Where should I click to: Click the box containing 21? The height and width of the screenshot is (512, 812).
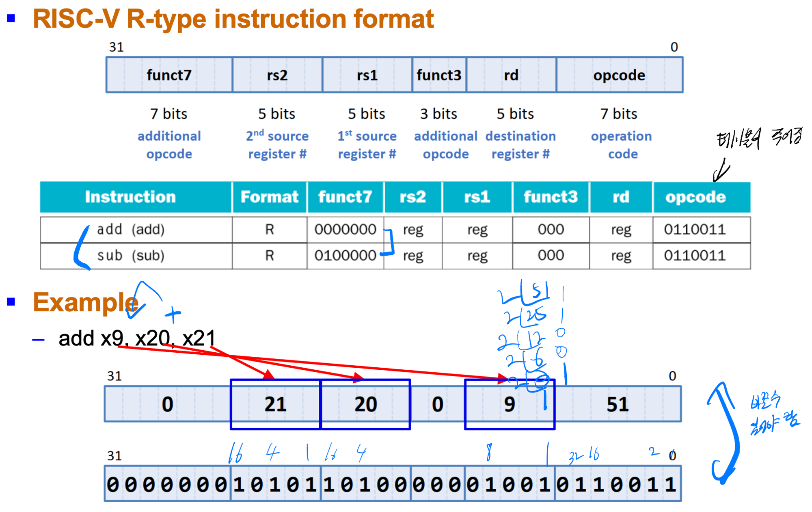(x=275, y=404)
